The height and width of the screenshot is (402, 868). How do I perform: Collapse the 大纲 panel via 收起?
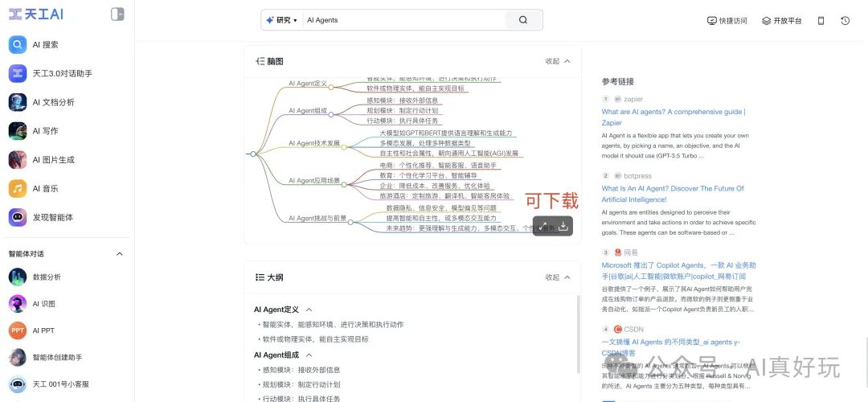point(558,277)
